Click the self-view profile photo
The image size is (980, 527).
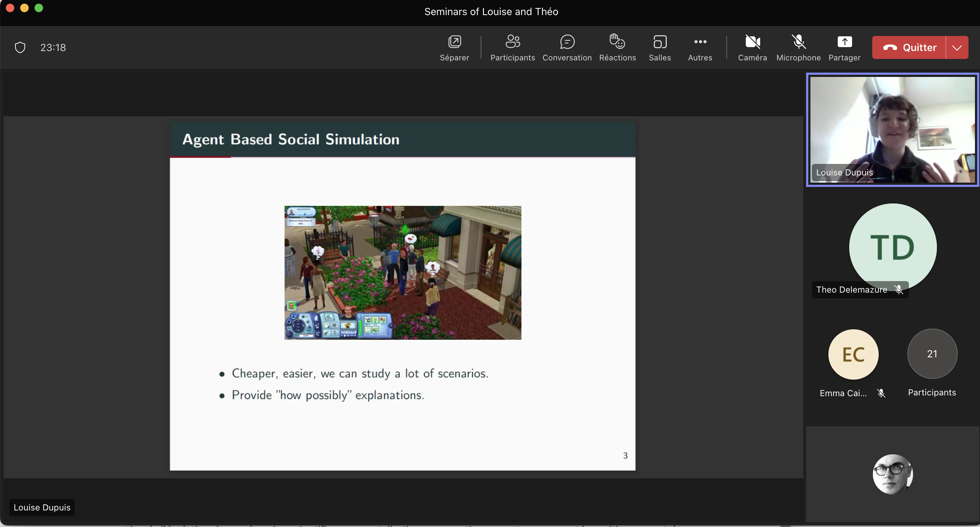pyautogui.click(x=892, y=474)
